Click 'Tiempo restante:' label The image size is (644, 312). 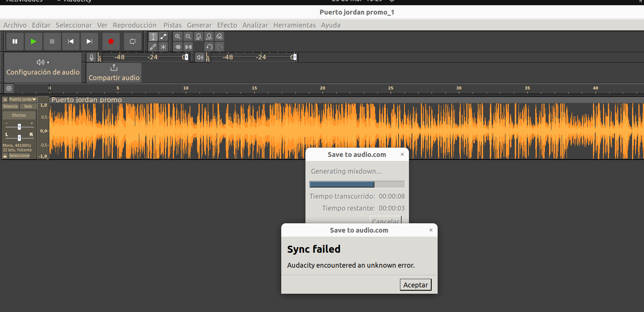click(349, 208)
